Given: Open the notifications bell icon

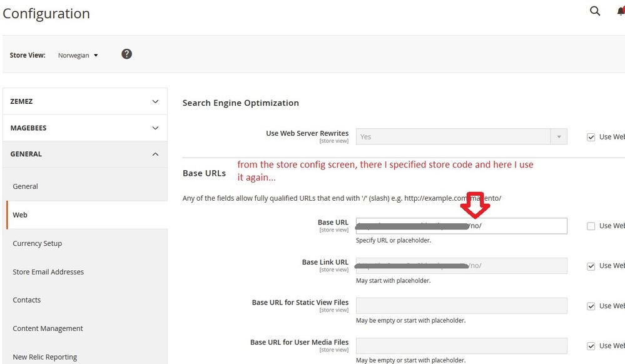Looking at the screenshot, I should 620,12.
